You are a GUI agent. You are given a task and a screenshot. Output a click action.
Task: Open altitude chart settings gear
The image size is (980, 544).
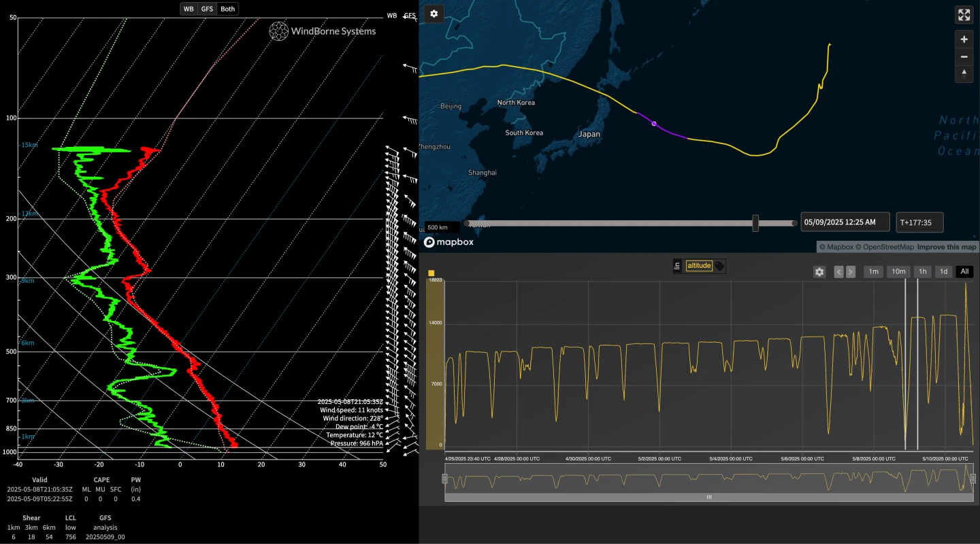pyautogui.click(x=819, y=272)
